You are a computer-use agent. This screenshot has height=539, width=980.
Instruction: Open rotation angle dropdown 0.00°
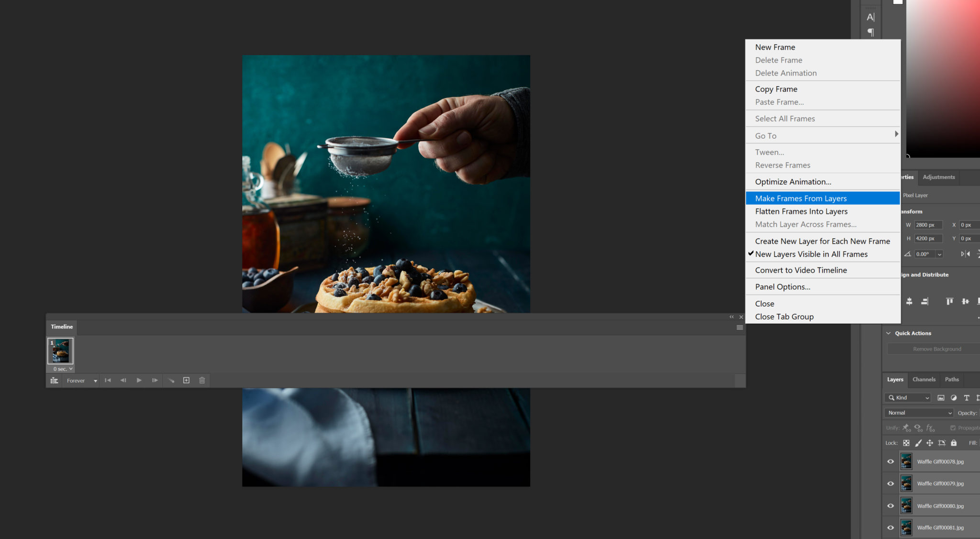[x=939, y=254]
